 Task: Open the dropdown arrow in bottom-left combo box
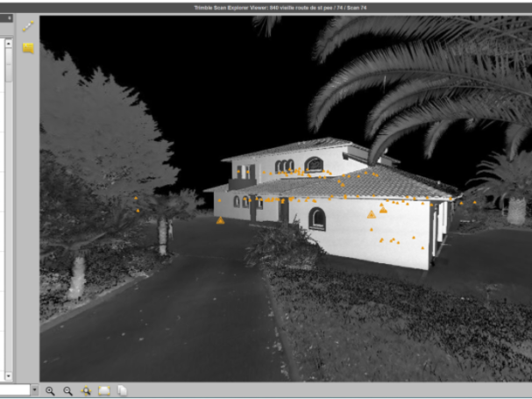tap(34, 390)
